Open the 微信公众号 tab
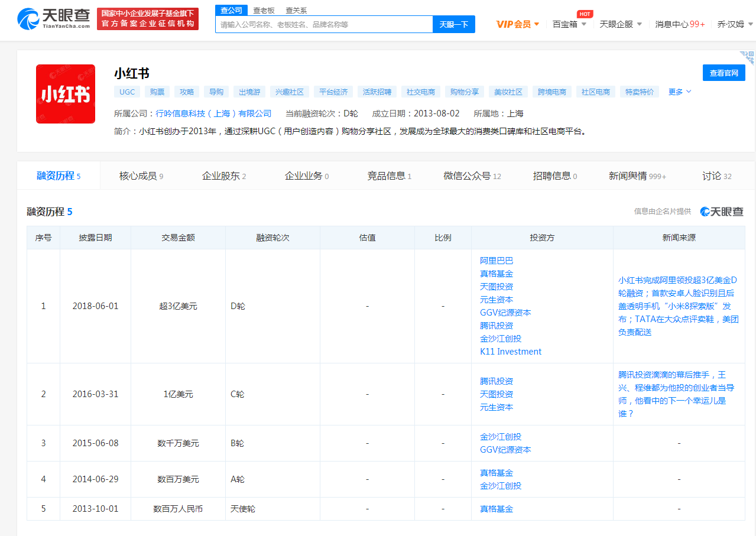 click(472, 176)
